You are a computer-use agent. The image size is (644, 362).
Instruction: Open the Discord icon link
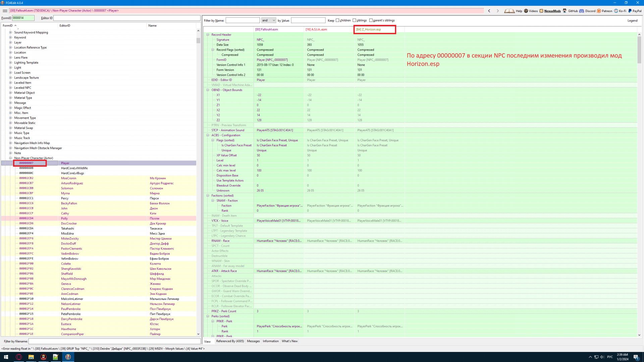(582, 11)
